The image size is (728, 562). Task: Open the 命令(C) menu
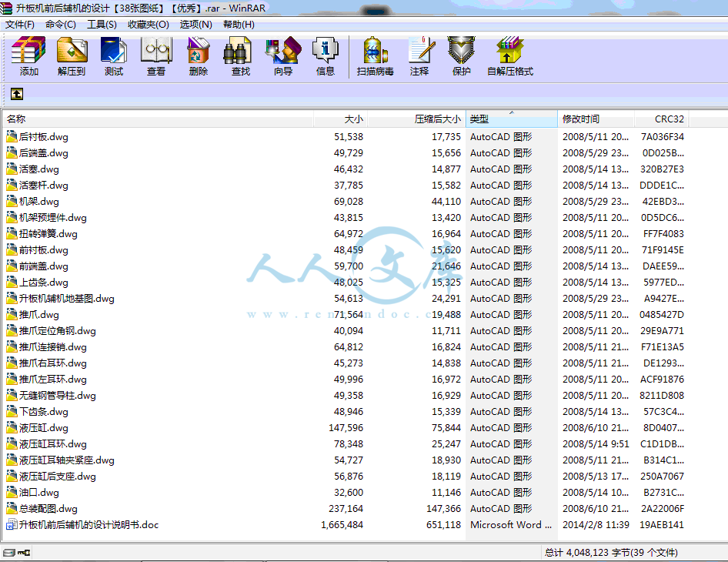pos(61,24)
